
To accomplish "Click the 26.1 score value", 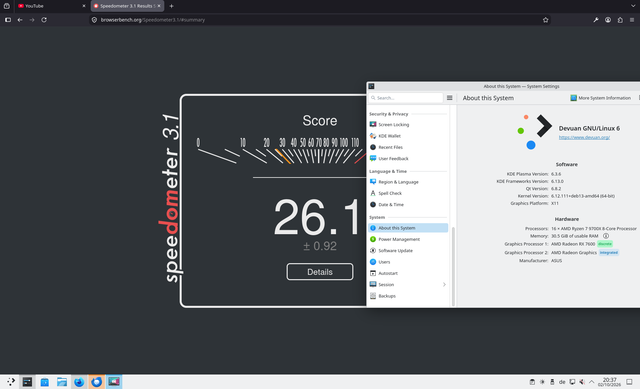I will [317, 217].
